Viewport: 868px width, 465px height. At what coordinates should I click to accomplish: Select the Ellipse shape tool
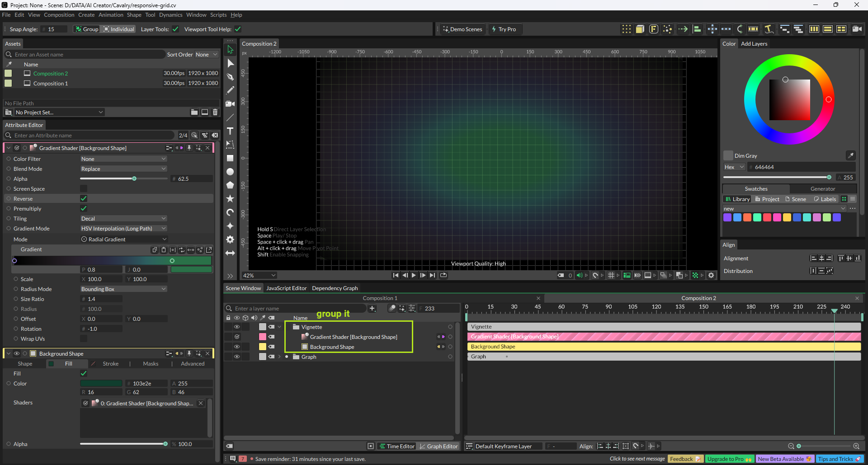[x=230, y=172]
